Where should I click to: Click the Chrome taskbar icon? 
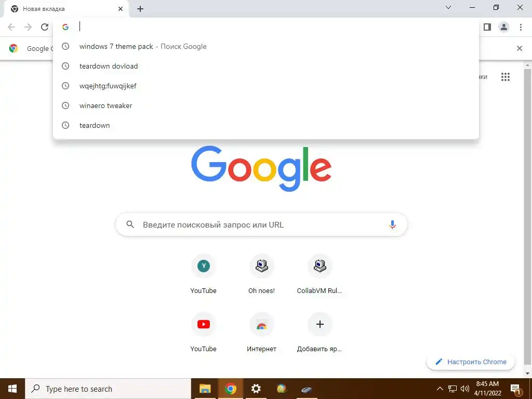[x=230, y=389]
